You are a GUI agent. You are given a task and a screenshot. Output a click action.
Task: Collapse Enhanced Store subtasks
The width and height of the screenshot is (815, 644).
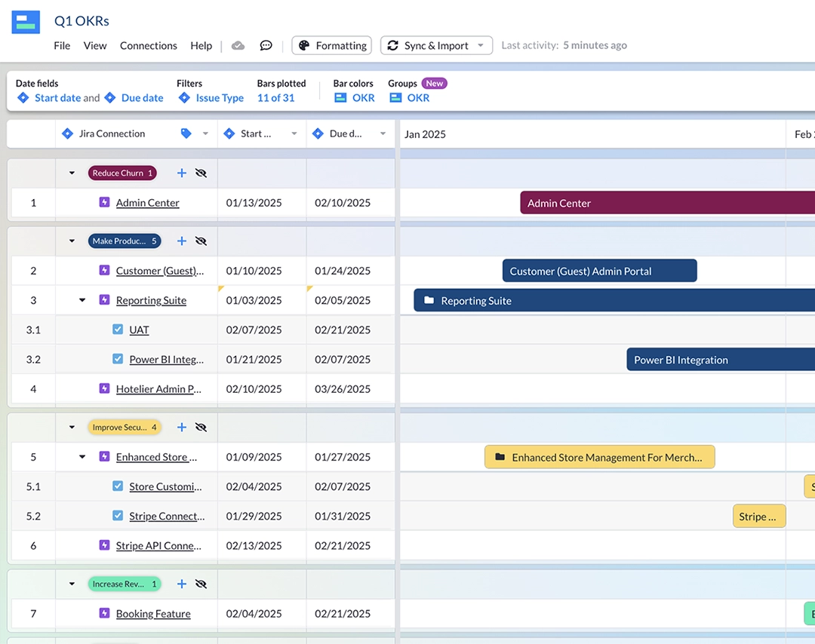(82, 457)
